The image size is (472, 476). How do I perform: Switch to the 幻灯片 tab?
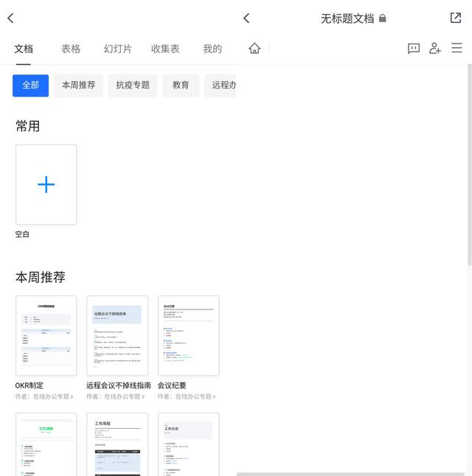click(117, 49)
